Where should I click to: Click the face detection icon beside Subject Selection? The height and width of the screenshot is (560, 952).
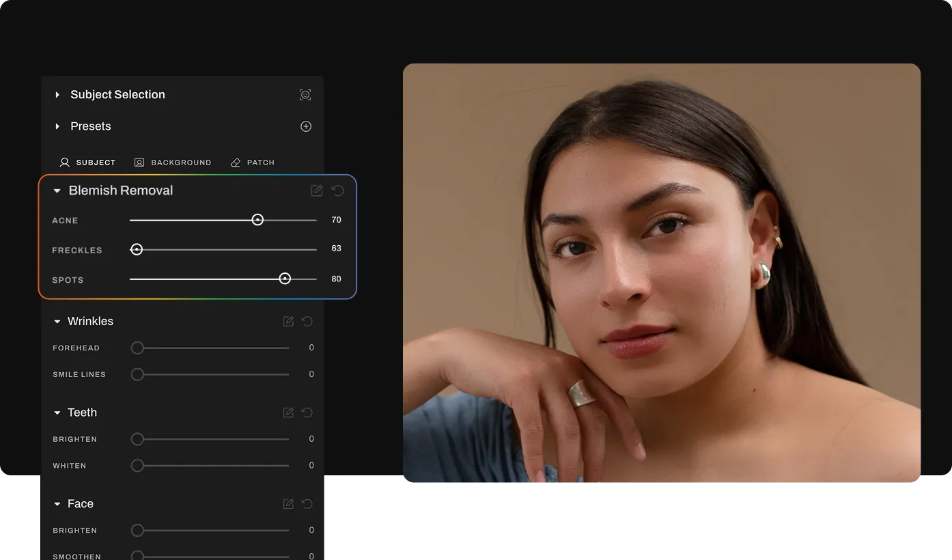coord(305,95)
